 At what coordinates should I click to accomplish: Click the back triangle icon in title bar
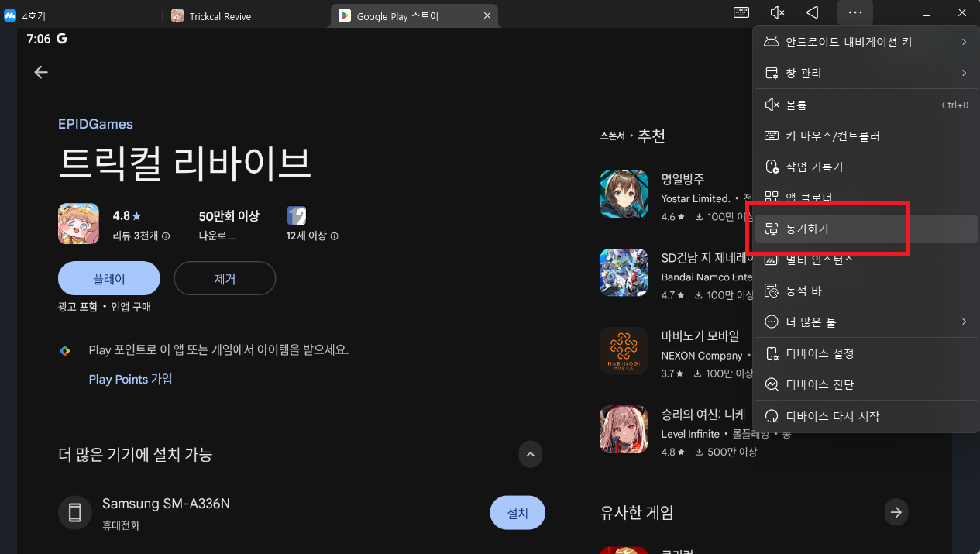pyautogui.click(x=813, y=12)
